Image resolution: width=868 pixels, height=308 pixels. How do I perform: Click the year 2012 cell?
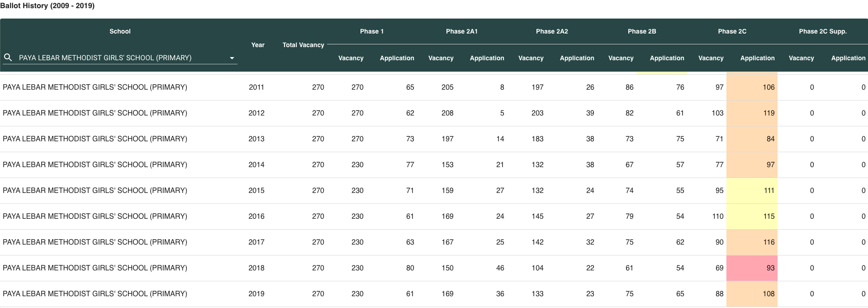(x=256, y=113)
